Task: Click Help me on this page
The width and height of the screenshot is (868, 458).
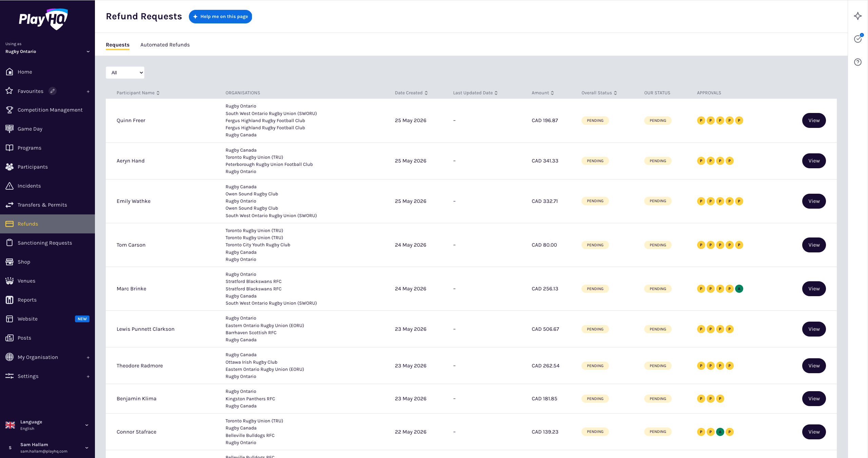Action: pos(220,17)
